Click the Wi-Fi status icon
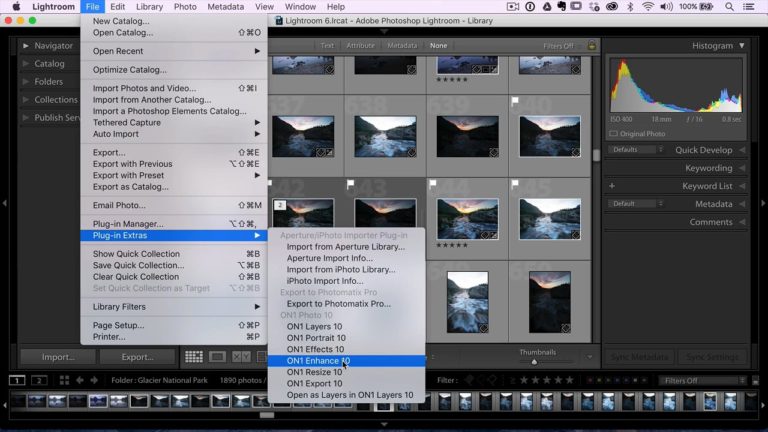 point(648,7)
